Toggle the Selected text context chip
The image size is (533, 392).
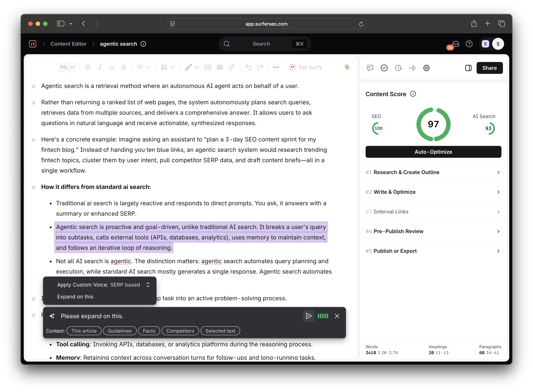pos(220,331)
